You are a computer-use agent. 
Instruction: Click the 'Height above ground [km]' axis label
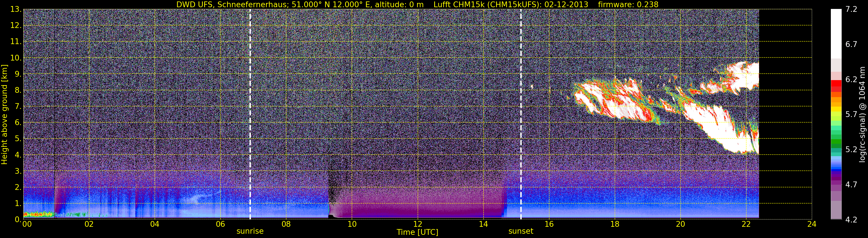(x=4, y=114)
